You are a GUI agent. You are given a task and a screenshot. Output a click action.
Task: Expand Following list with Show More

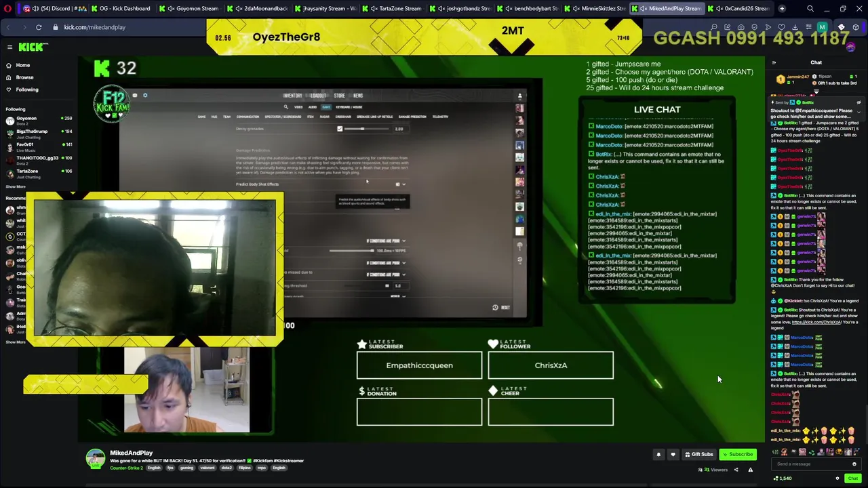[x=16, y=186]
